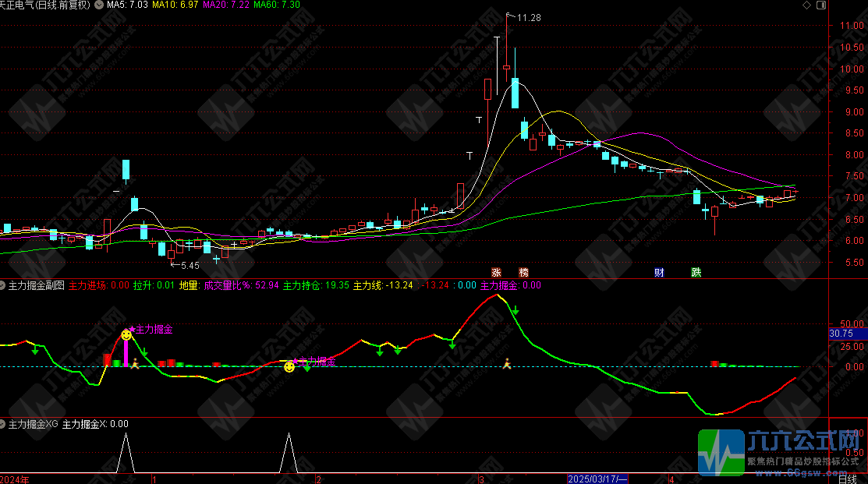Click the green down arrow after indicator peak
This screenshot has width=868, height=484.
[x=515, y=312]
